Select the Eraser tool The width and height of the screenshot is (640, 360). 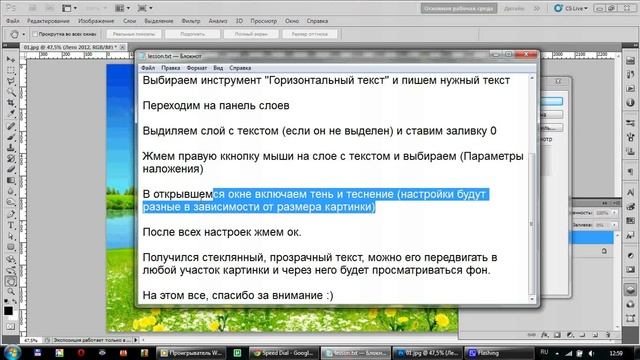11,169
